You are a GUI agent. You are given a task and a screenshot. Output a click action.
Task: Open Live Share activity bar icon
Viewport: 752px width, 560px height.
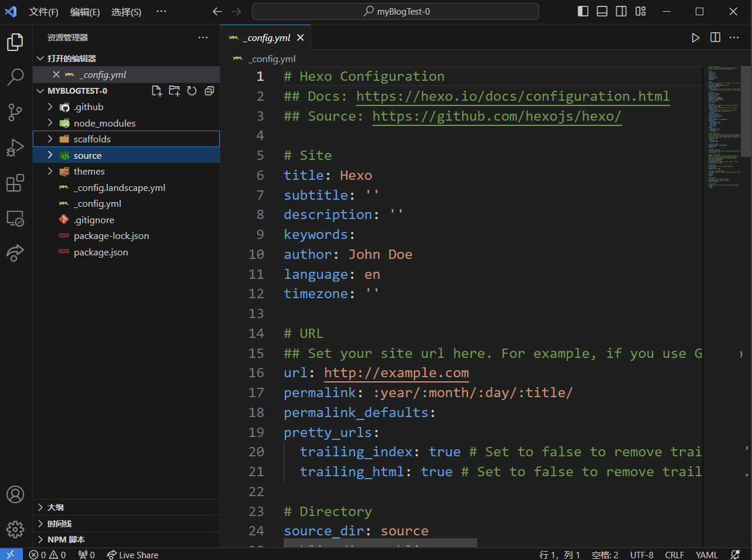(x=15, y=253)
